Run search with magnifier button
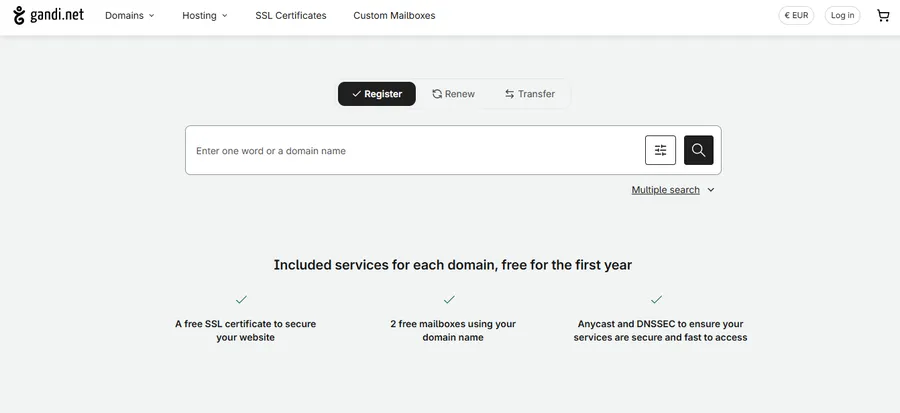The height and width of the screenshot is (413, 900). tap(699, 150)
